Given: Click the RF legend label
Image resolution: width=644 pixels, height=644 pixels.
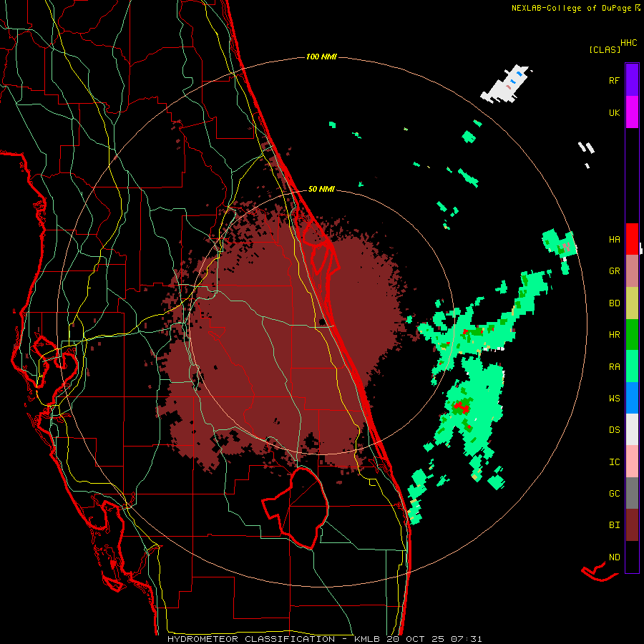Looking at the screenshot, I should (x=614, y=80).
